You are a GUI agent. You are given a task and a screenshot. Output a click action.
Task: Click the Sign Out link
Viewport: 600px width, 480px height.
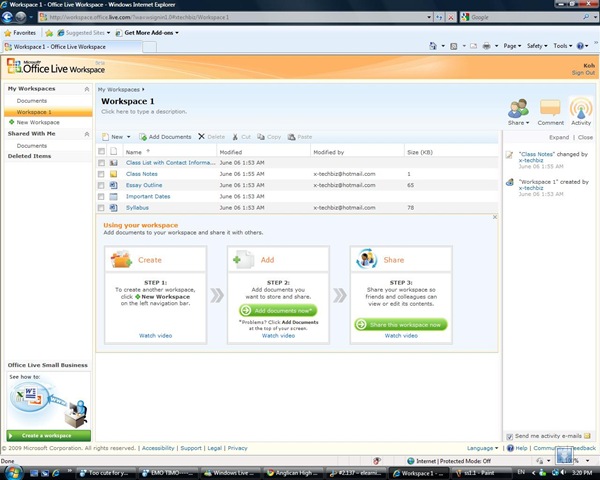[x=583, y=73]
